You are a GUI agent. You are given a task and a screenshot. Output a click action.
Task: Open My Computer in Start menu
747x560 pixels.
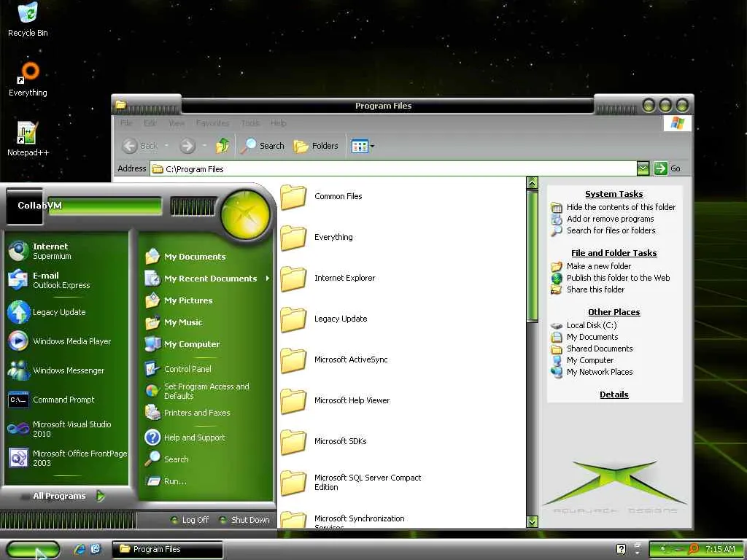[206, 344]
